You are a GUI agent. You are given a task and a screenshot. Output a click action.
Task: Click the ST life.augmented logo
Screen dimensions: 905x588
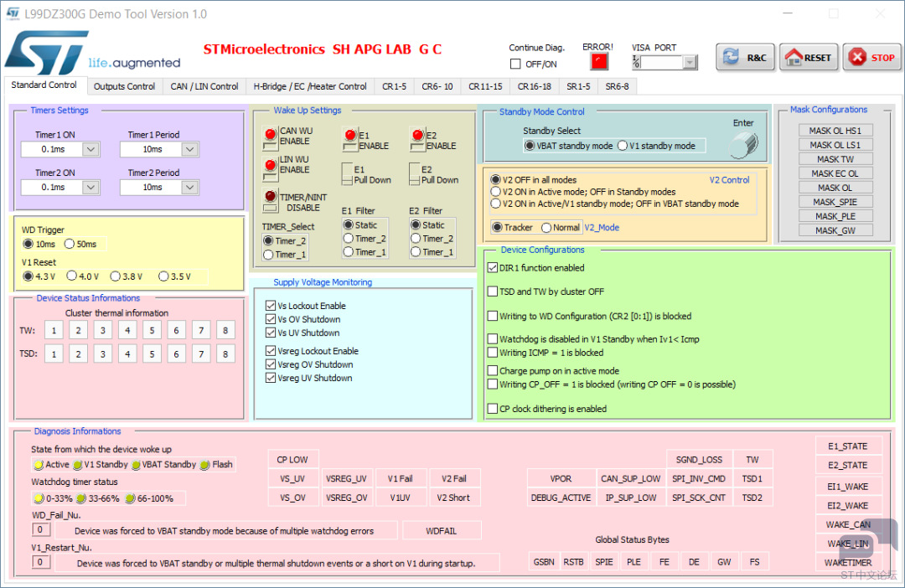click(x=92, y=53)
